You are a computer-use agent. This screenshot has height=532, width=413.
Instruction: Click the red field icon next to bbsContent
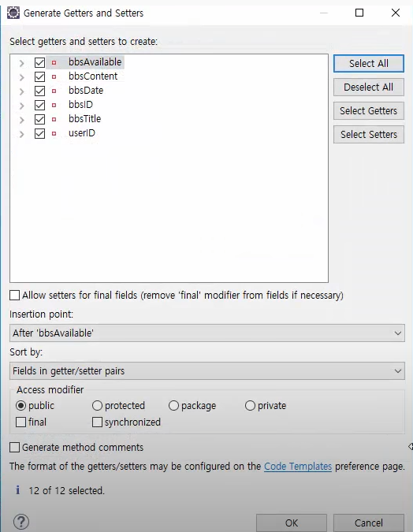[54, 77]
